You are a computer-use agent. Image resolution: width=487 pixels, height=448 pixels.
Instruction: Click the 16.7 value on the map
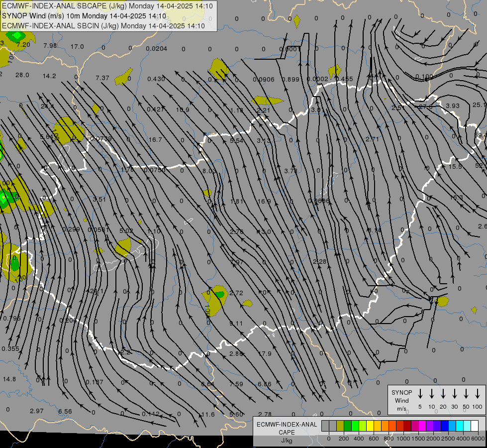coord(155,139)
